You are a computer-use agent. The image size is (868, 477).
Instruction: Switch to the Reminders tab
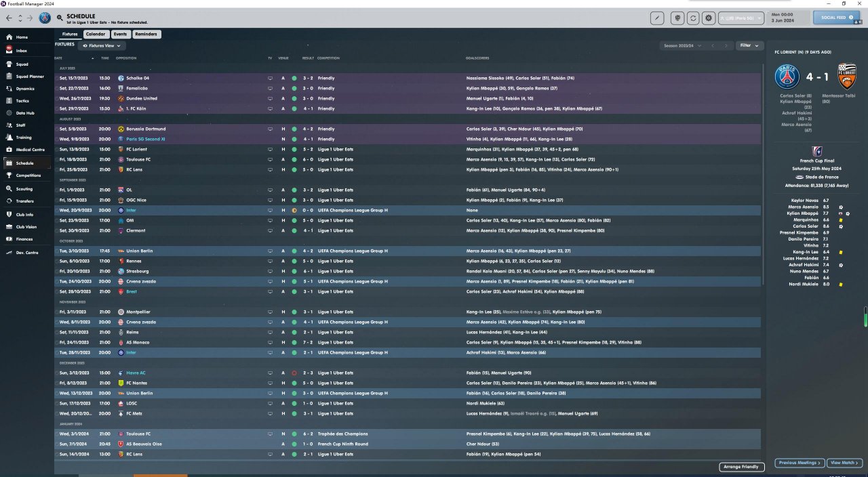pos(146,34)
